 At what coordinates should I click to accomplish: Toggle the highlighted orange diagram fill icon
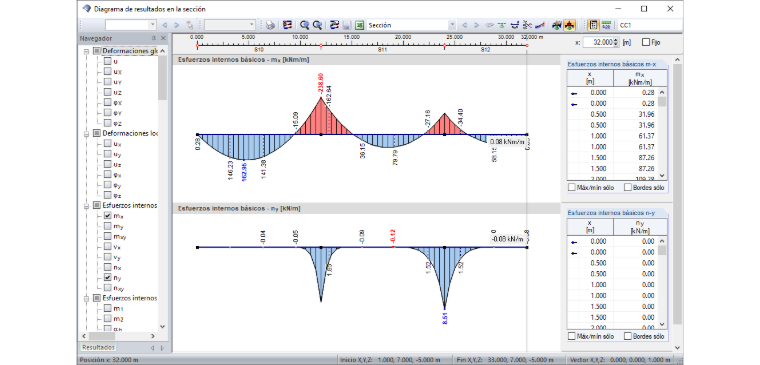[570, 25]
